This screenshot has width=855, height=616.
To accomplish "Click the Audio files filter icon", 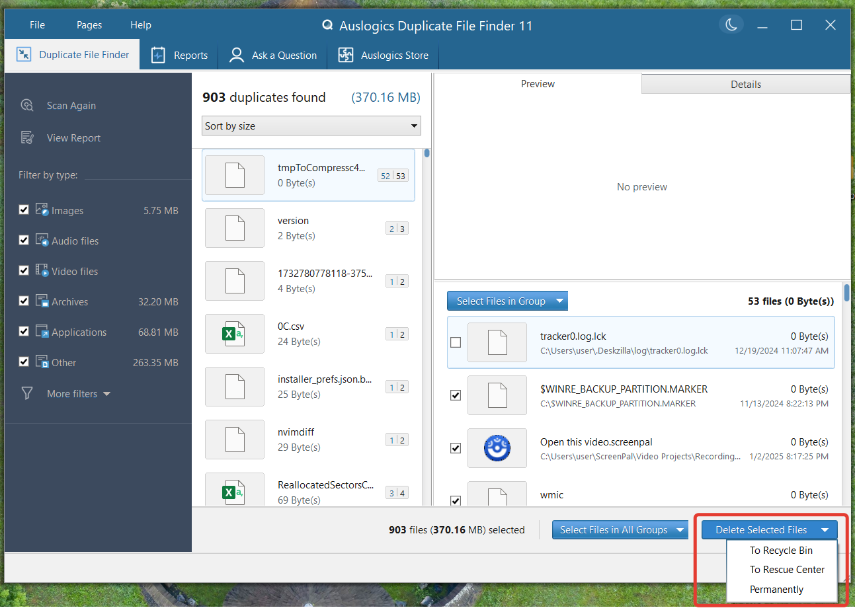I will click(42, 240).
